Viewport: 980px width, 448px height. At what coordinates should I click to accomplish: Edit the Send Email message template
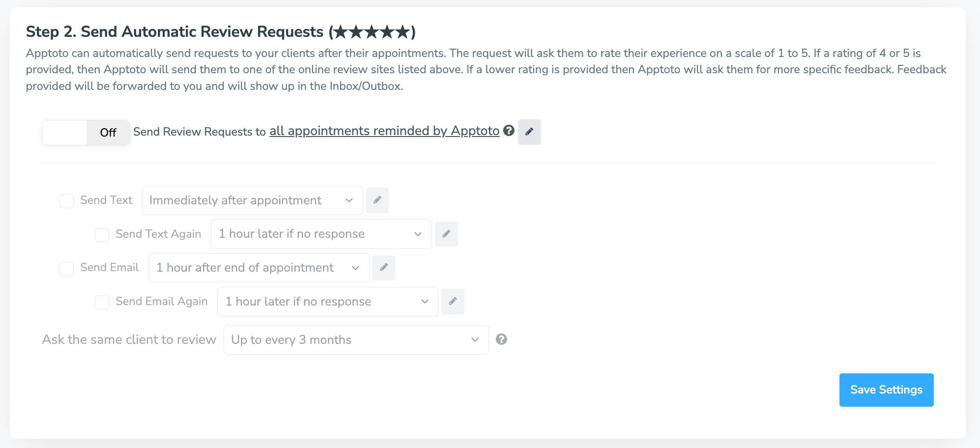click(384, 268)
